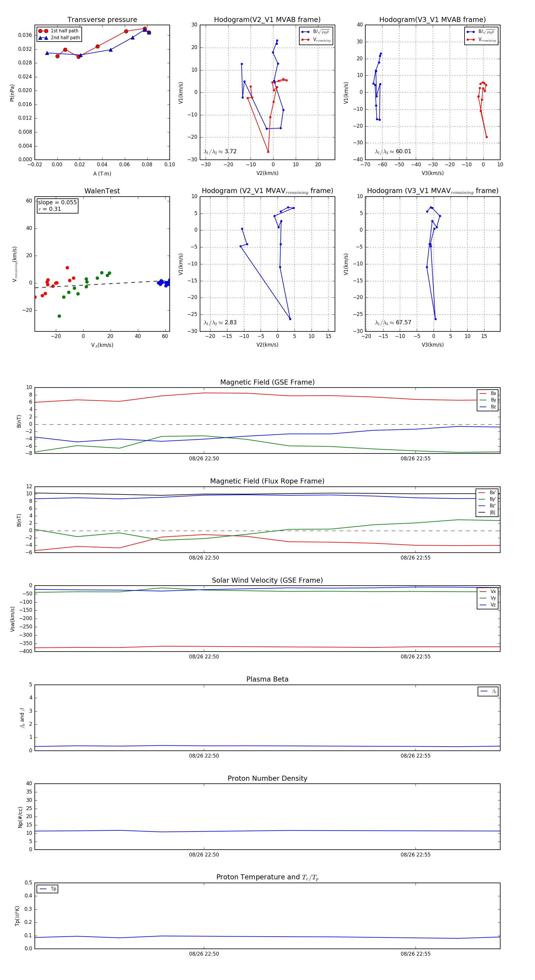Click the eigenvalue ratio value 3.72

point(231,151)
